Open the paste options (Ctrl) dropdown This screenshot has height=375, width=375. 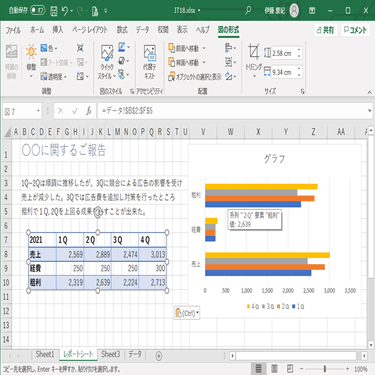[x=187, y=313]
